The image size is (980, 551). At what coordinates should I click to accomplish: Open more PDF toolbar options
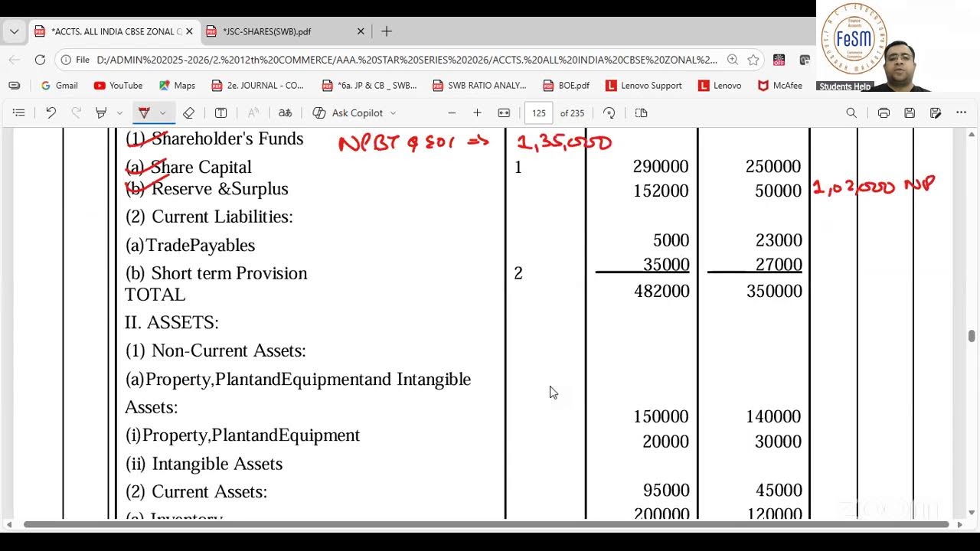[962, 112]
